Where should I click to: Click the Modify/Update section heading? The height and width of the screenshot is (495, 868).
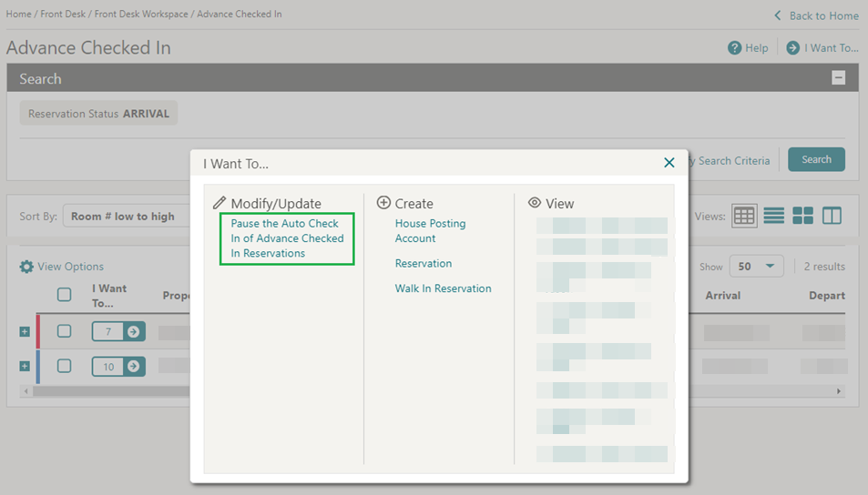pyautogui.click(x=276, y=204)
